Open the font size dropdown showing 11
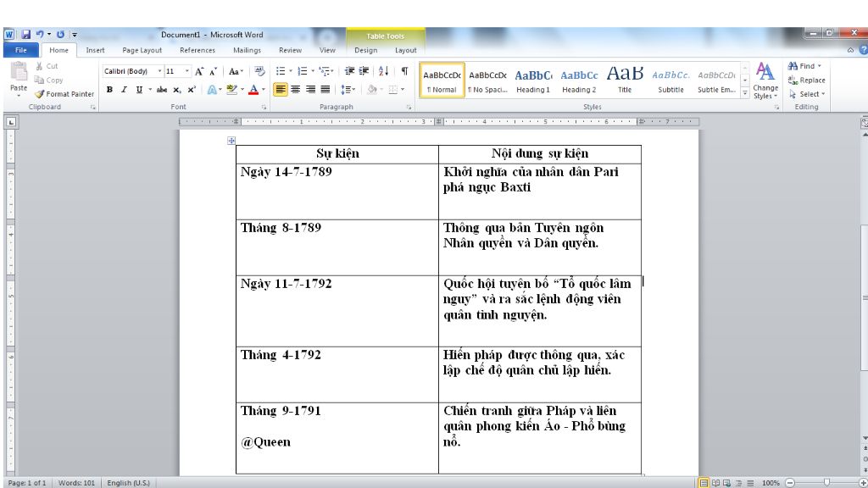The height and width of the screenshot is (488, 868). [187, 71]
